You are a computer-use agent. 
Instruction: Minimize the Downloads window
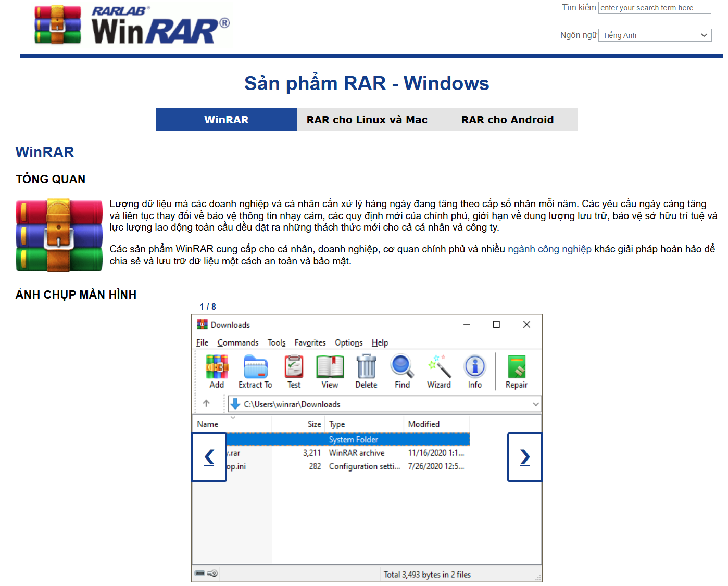point(467,325)
